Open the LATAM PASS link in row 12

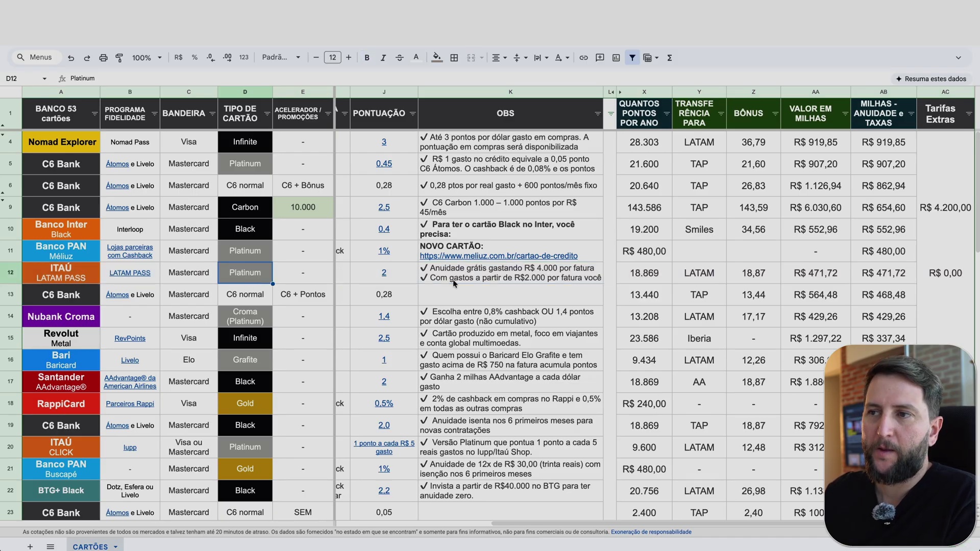[x=130, y=273]
